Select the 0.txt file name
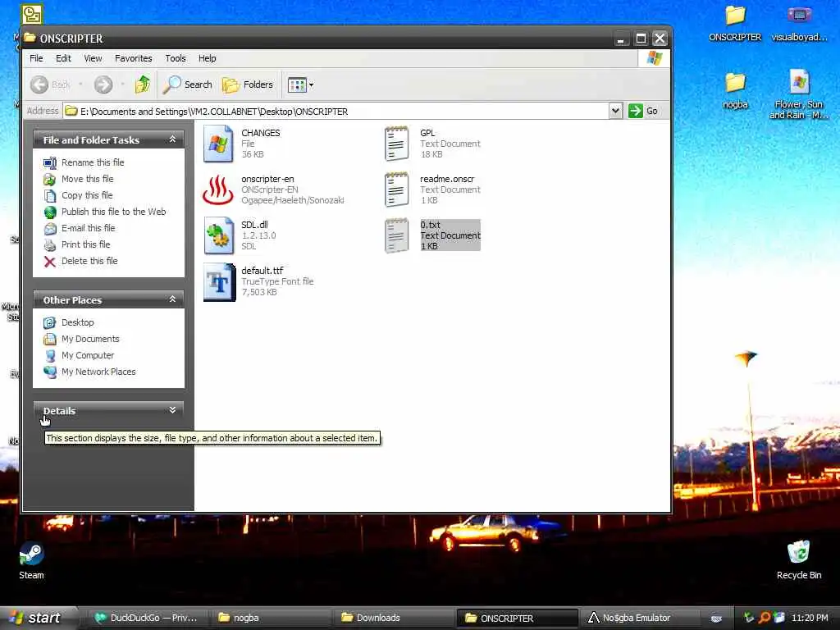Image resolution: width=840 pixels, height=630 pixels. click(430, 225)
